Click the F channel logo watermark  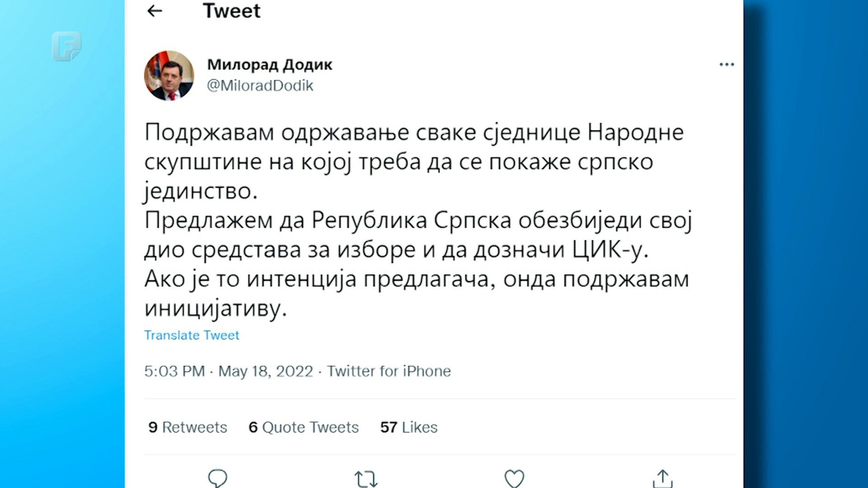tap(66, 46)
